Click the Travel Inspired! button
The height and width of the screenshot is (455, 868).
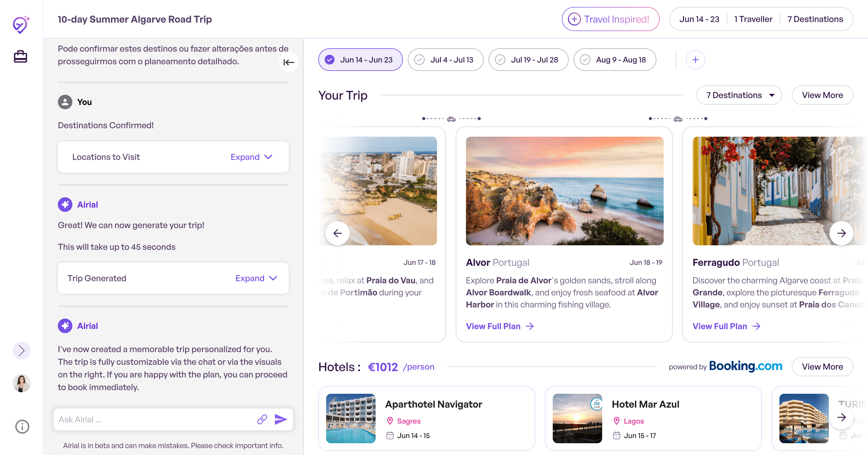coord(610,19)
